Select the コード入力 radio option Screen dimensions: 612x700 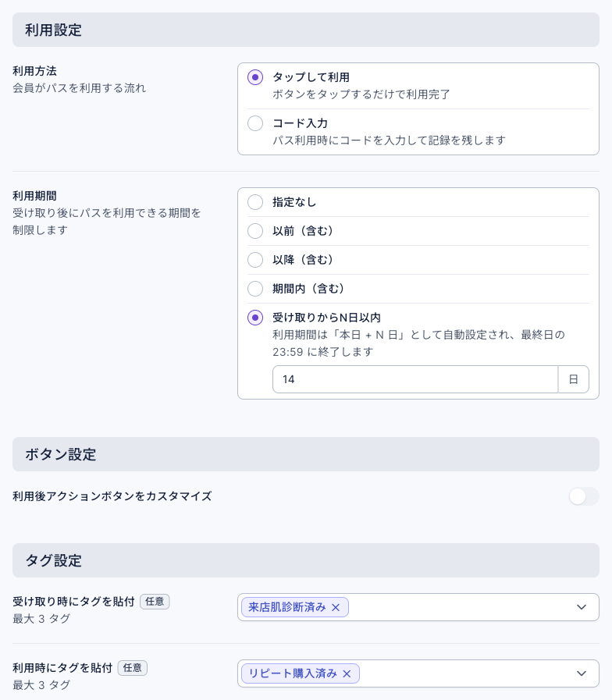tap(255, 123)
